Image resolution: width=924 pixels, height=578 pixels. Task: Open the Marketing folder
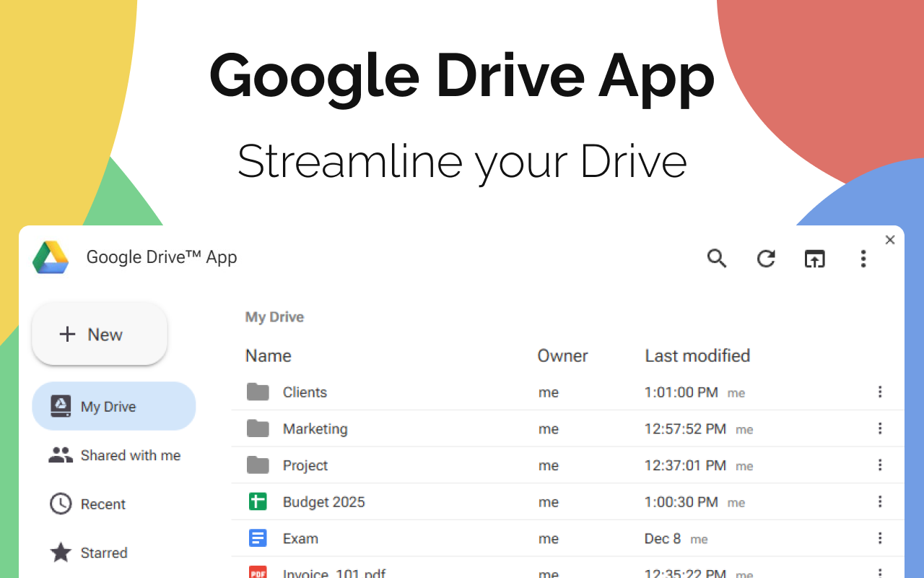(315, 429)
